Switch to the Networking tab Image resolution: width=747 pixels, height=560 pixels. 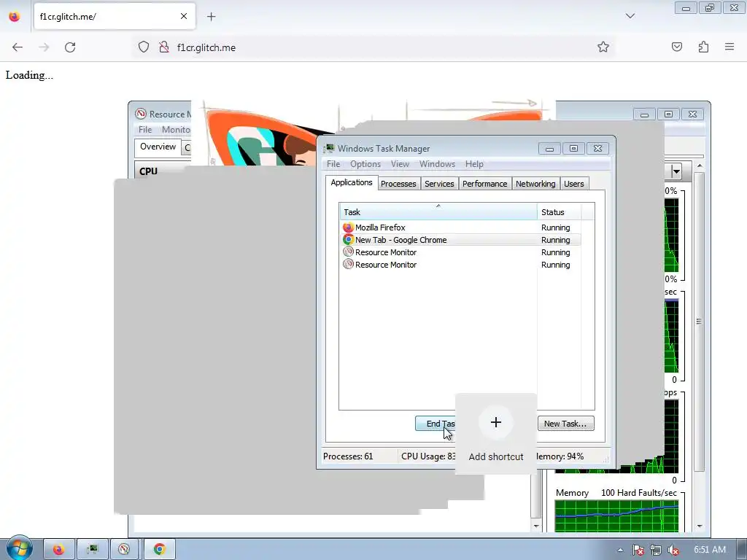pos(535,184)
